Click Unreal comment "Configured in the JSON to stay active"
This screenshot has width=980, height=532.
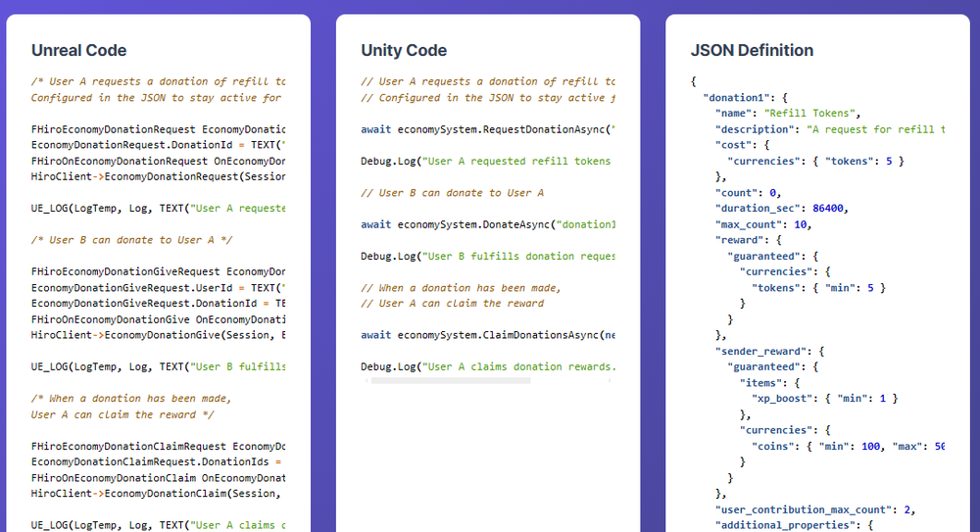pyautogui.click(x=156, y=98)
